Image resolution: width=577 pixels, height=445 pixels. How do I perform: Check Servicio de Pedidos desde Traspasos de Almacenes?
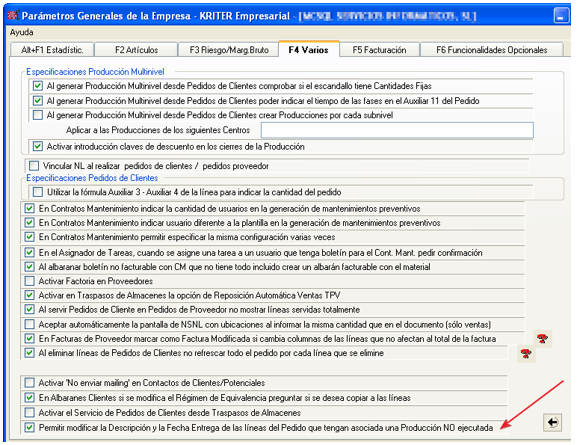[29, 413]
